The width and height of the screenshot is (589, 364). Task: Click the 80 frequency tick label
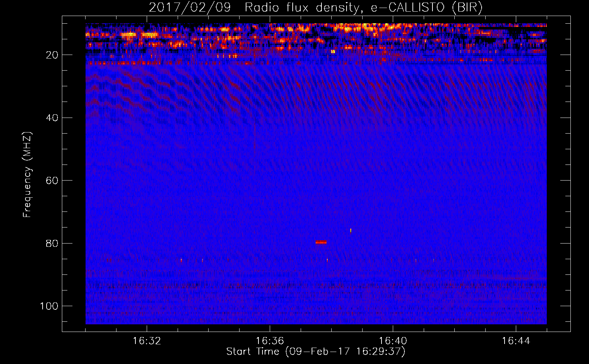pyautogui.click(x=52, y=243)
